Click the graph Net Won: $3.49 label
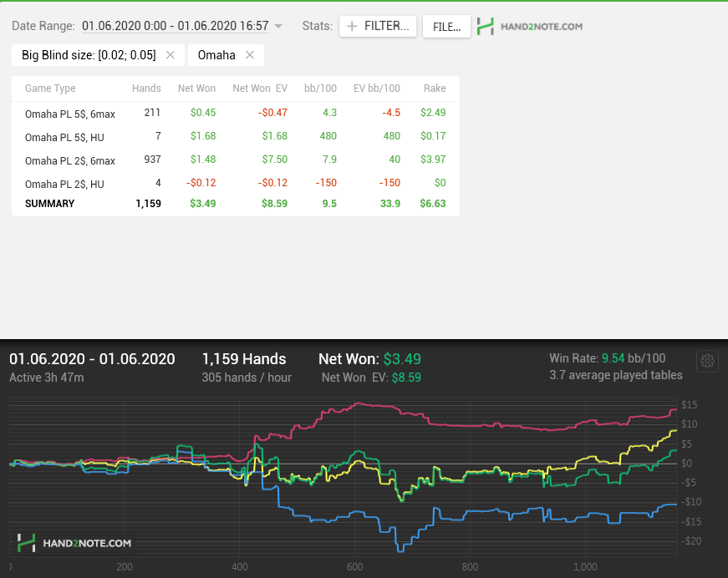The image size is (728, 578). [x=369, y=359]
